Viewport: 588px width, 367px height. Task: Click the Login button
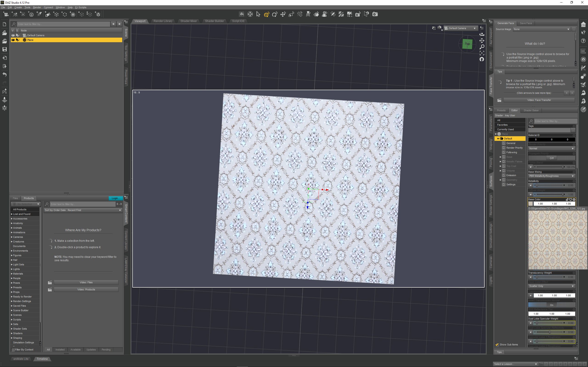(116, 198)
